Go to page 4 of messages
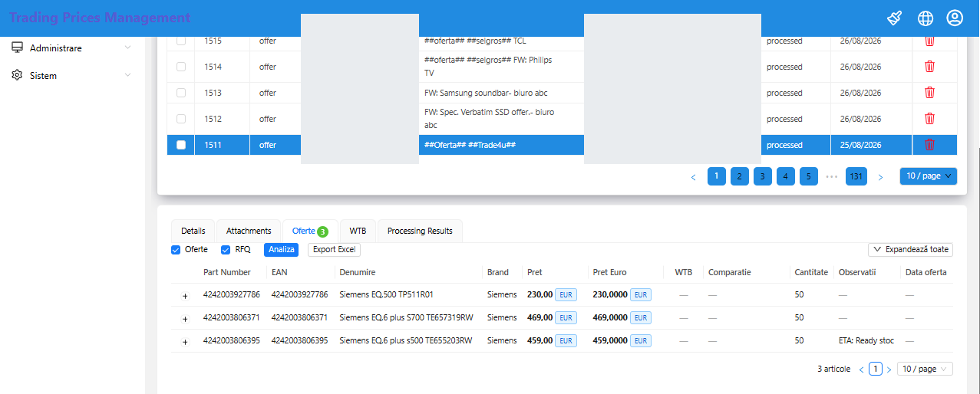 (785, 176)
